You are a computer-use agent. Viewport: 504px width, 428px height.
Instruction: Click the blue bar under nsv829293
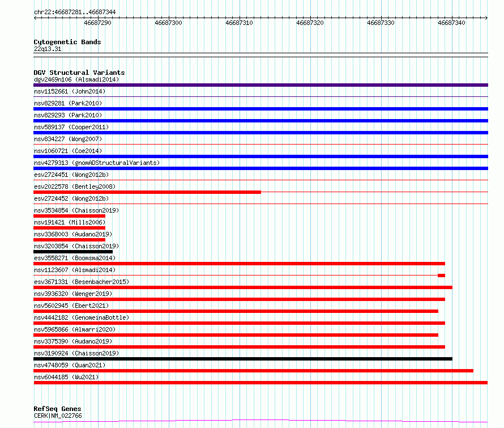click(x=260, y=121)
